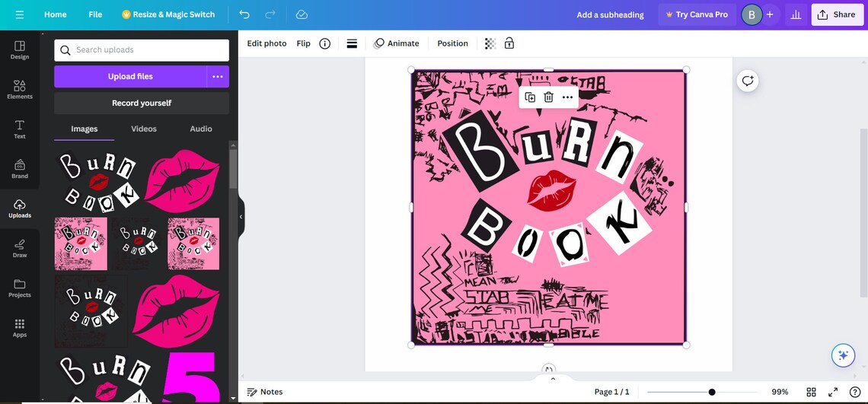Delete the selected image with the trash icon

[x=548, y=97]
